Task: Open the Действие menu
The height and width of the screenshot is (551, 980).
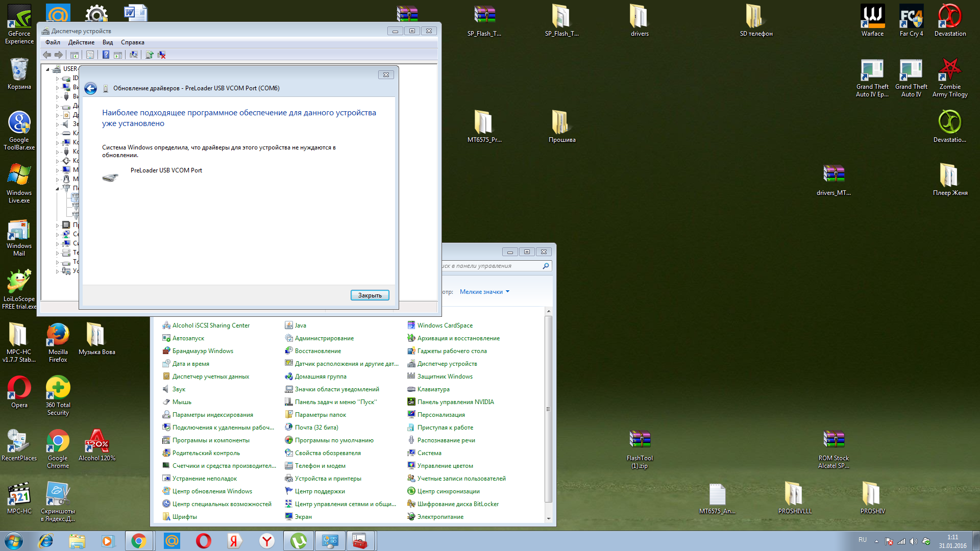Action: click(x=81, y=42)
